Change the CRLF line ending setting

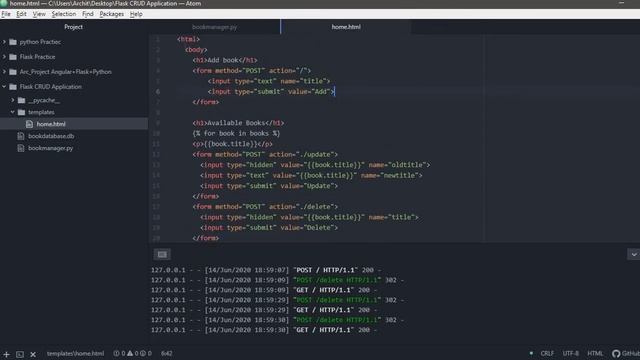(547, 353)
